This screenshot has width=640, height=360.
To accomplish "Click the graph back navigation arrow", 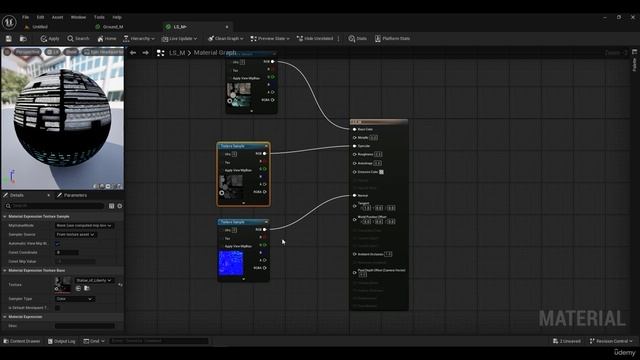I will 133,53.
